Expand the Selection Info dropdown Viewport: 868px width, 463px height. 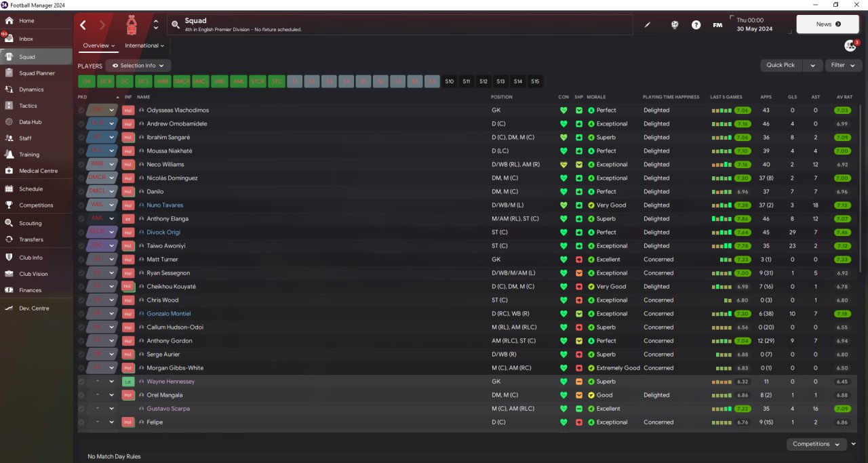click(138, 66)
